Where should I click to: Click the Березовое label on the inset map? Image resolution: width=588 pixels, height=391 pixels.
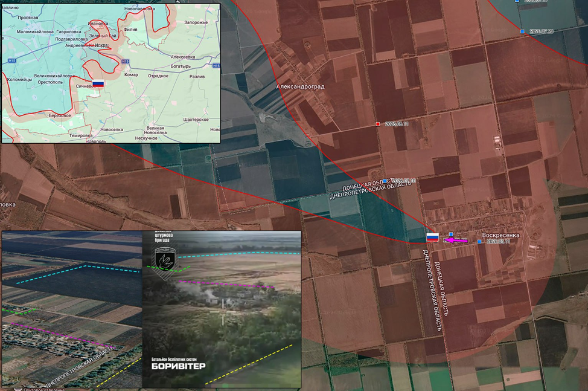(x=60, y=115)
